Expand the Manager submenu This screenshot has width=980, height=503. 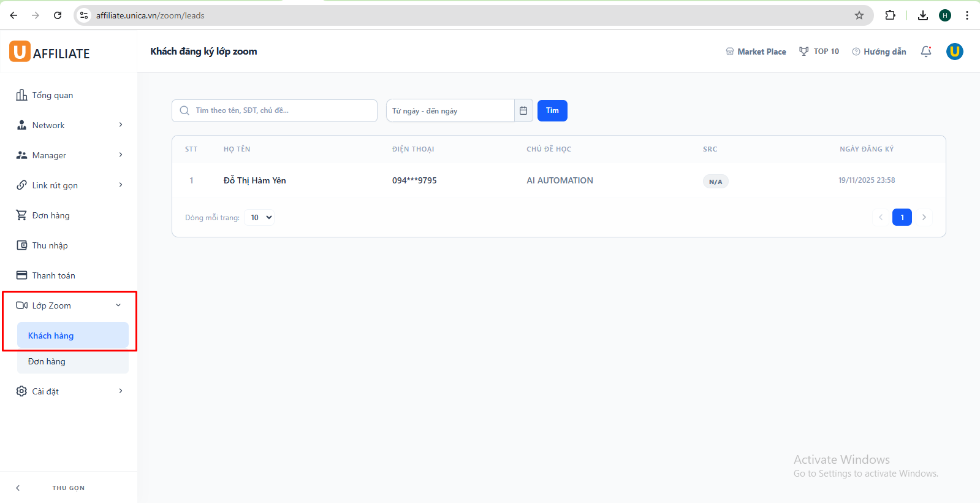click(69, 155)
